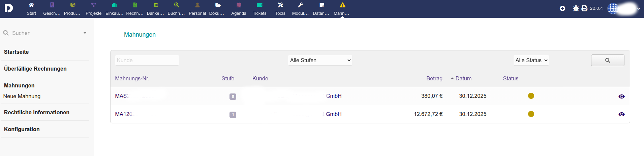
Task: Click the bug report icon
Action: click(x=576, y=8)
